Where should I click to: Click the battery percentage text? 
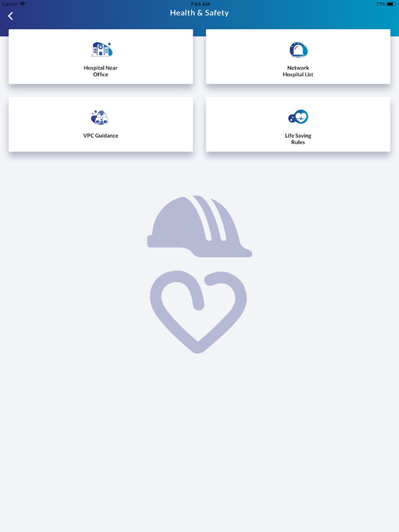pyautogui.click(x=381, y=4)
